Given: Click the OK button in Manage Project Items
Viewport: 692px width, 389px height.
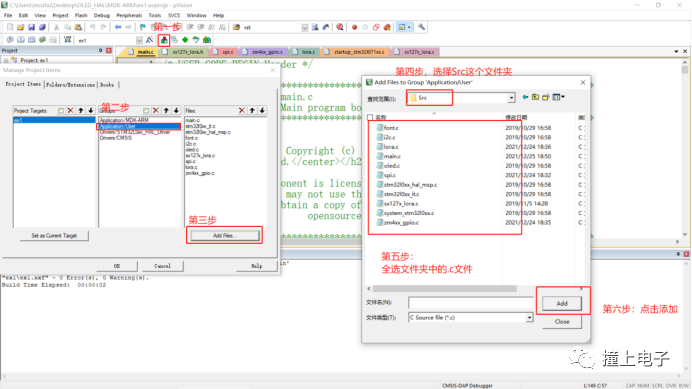Looking at the screenshot, I should click(x=117, y=266).
